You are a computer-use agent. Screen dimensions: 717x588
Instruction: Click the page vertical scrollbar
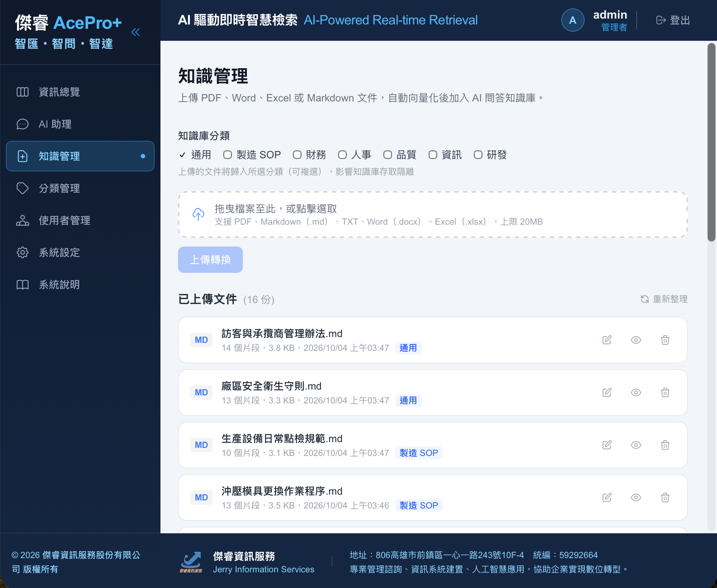click(x=711, y=142)
